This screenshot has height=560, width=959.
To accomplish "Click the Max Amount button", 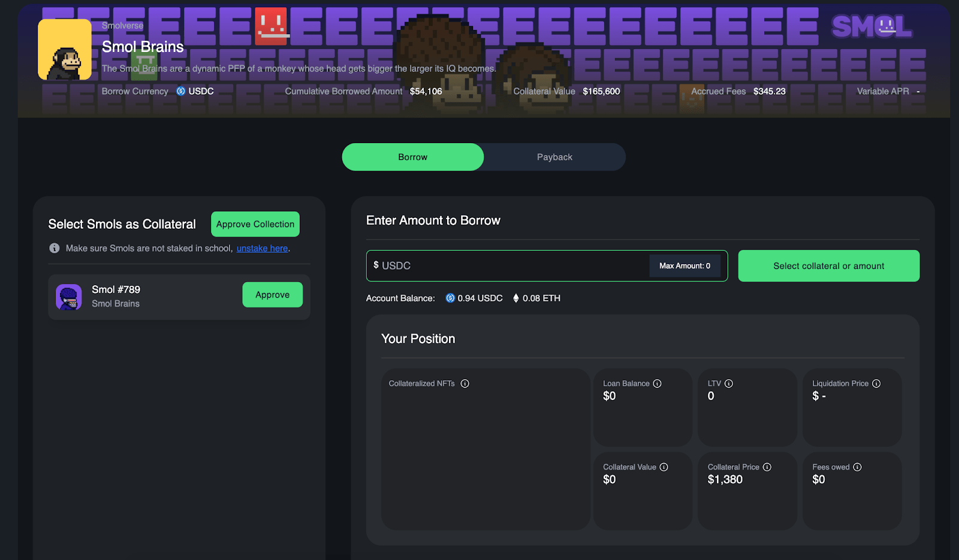I will tap(685, 266).
